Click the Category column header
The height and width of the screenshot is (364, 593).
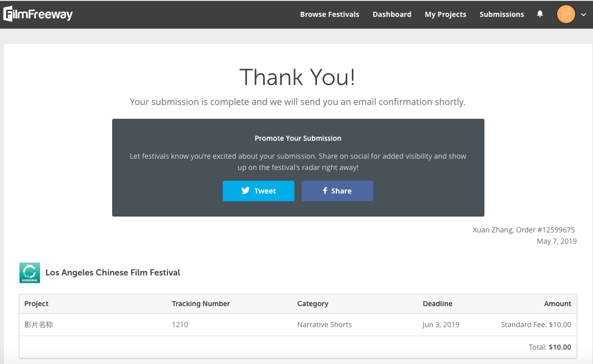click(312, 304)
